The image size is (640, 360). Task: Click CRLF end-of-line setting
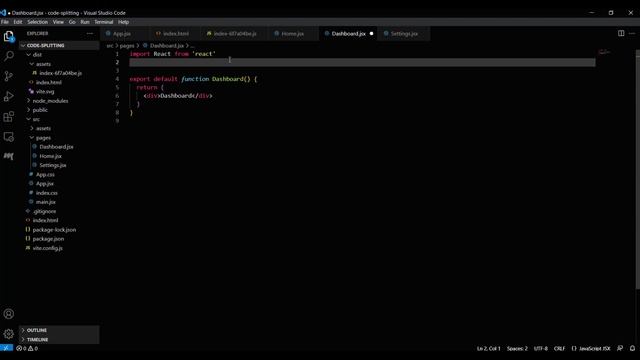560,348
